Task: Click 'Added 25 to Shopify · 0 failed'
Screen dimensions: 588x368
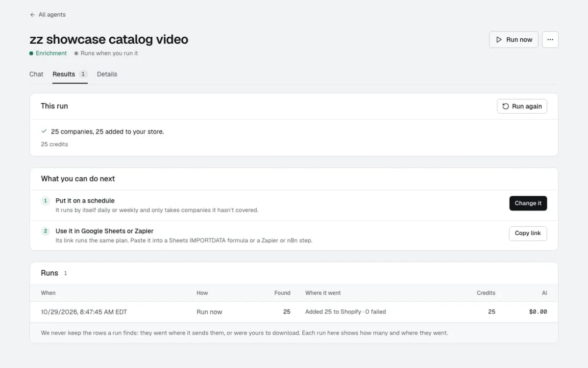Action: point(345,312)
